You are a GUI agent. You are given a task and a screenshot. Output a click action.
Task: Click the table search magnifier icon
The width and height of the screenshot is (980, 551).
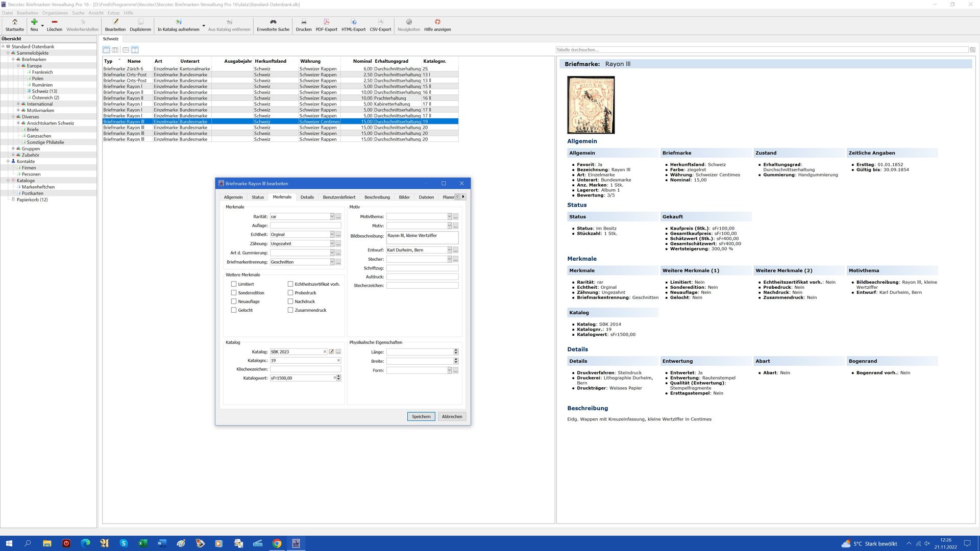coord(972,50)
